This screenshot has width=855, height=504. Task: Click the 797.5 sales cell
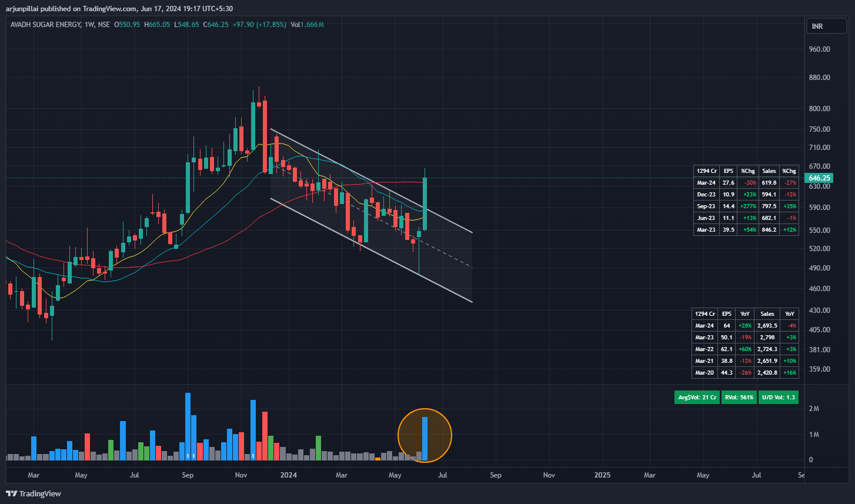(x=769, y=206)
